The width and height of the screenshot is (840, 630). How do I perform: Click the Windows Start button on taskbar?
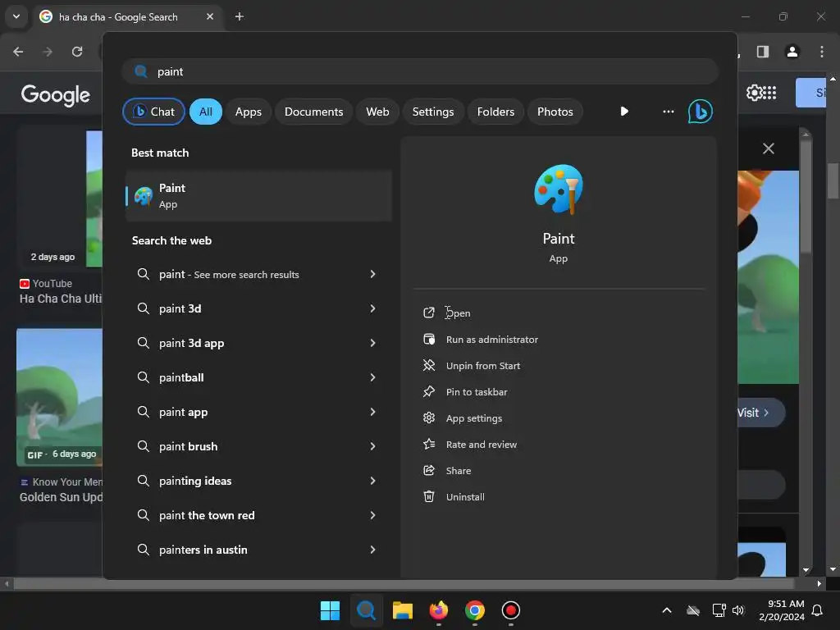click(330, 610)
